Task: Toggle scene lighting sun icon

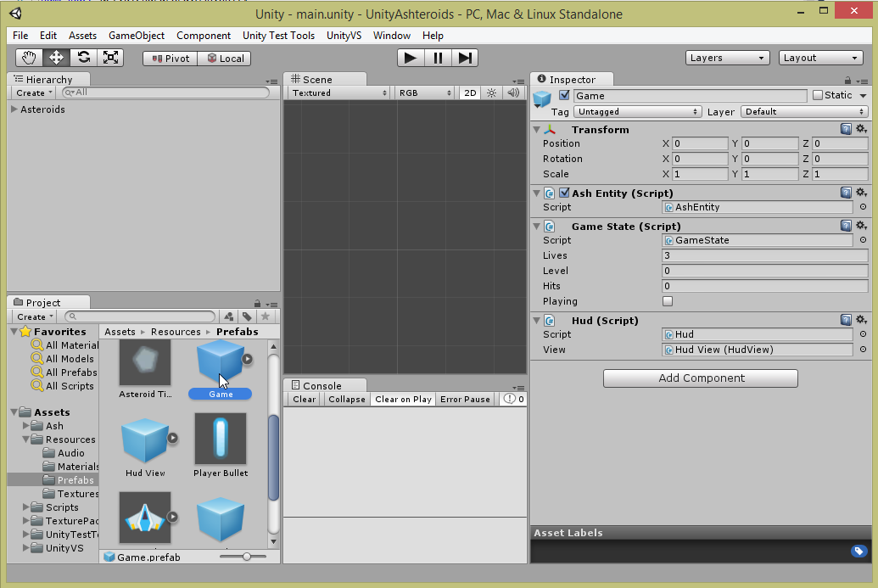Action: click(491, 93)
